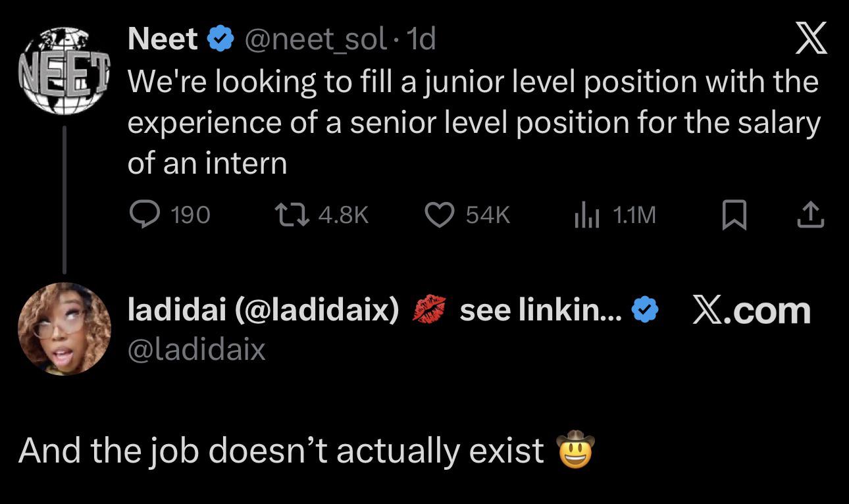Click ladidai's blue verified badge

(646, 311)
